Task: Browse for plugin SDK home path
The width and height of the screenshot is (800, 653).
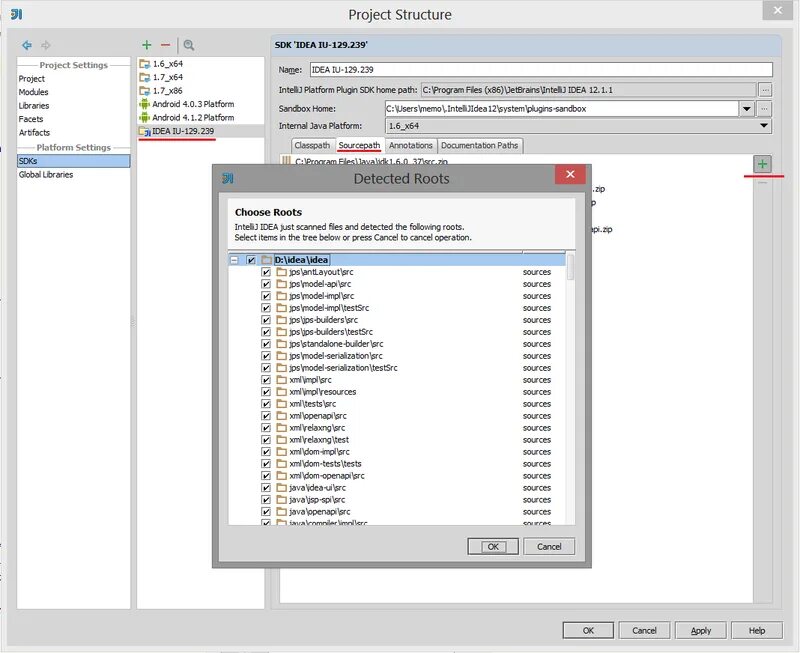Action: [x=765, y=90]
